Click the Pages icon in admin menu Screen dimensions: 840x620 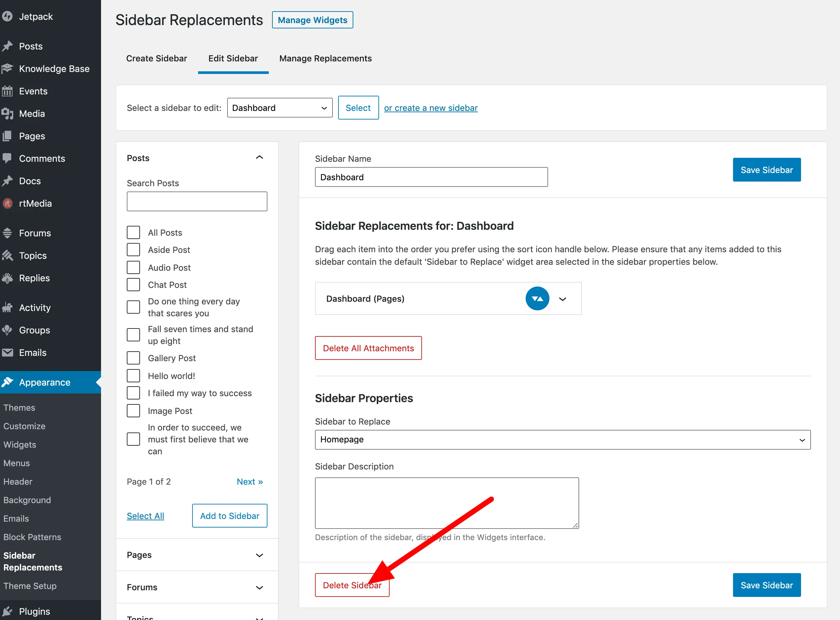pos(7,136)
